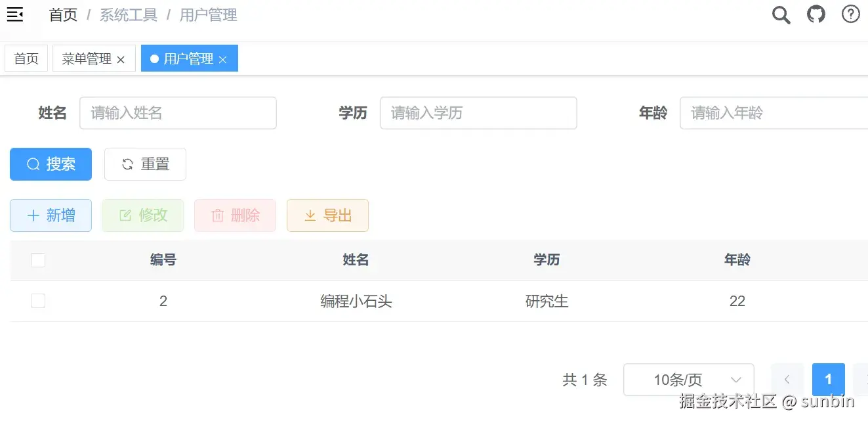
Task: Toggle the select-all checkbox in table header
Action: 38,260
